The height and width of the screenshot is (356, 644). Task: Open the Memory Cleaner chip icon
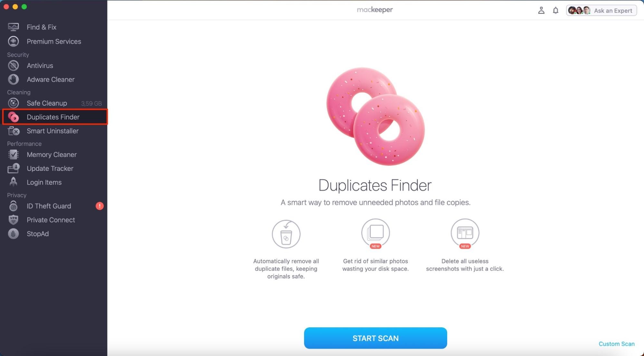coord(13,155)
